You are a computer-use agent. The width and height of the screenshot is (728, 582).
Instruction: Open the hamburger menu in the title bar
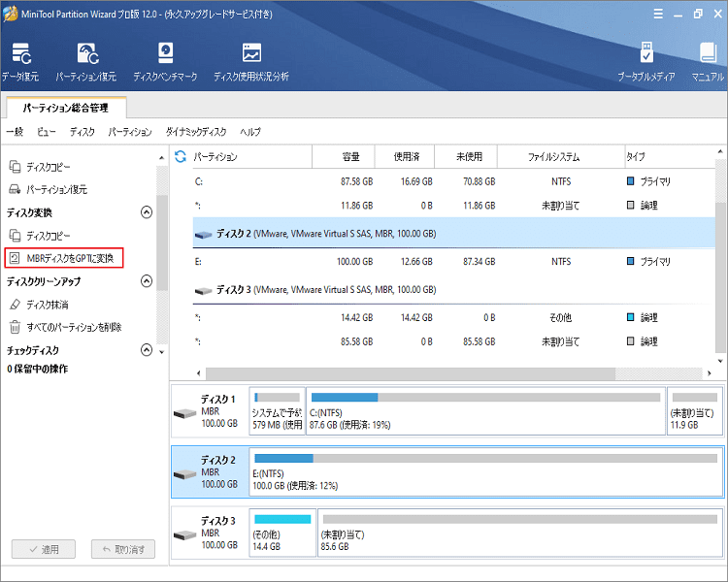click(658, 14)
